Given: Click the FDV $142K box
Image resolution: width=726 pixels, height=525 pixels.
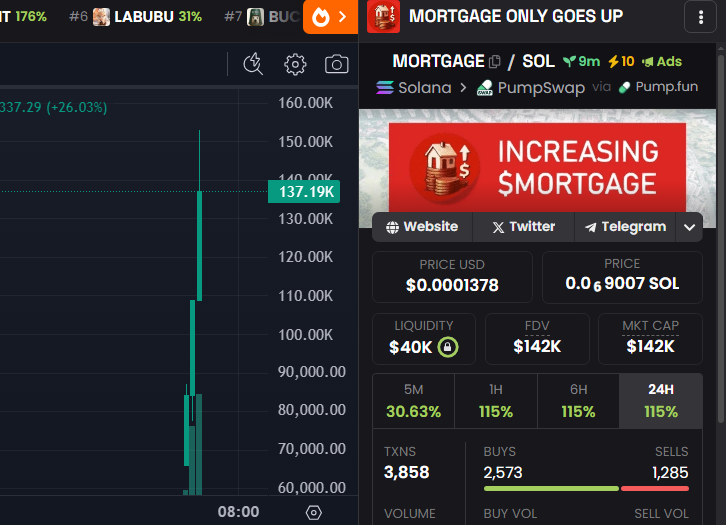Looking at the screenshot, I should pyautogui.click(x=537, y=339).
